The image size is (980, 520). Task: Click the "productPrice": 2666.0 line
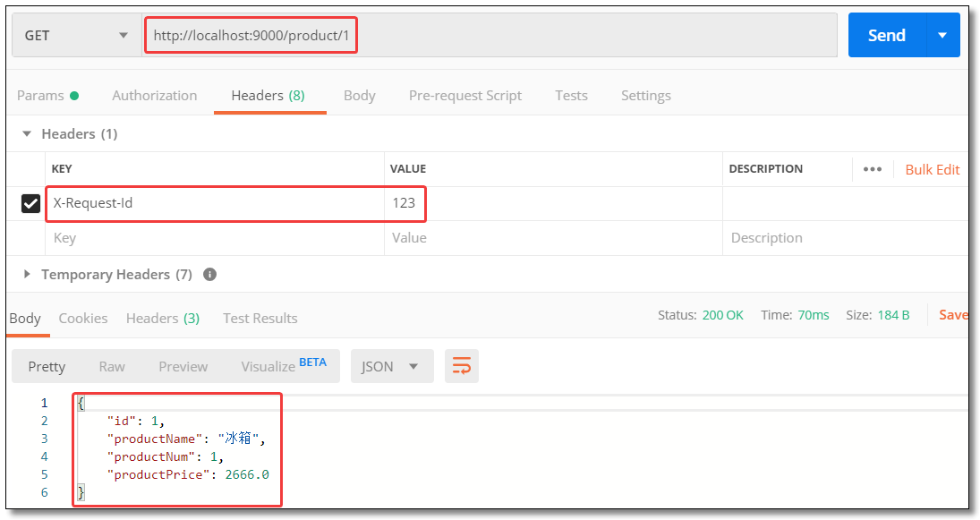pyautogui.click(x=188, y=474)
